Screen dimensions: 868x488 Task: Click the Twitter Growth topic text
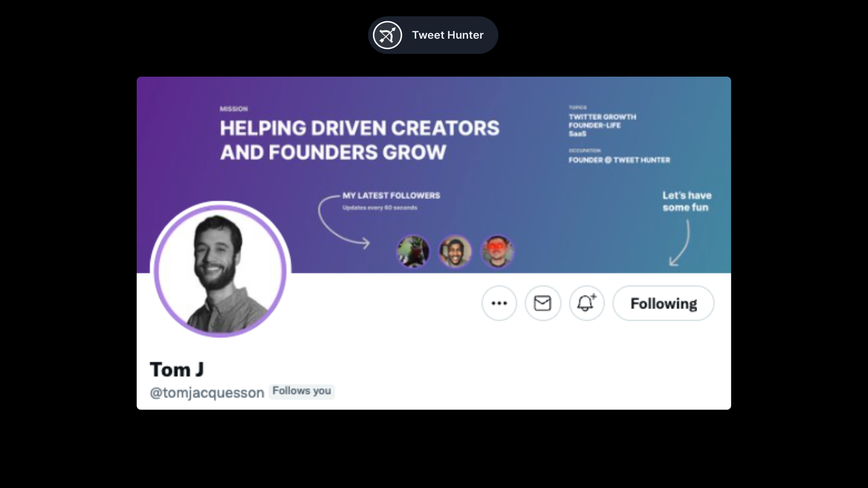[602, 117]
